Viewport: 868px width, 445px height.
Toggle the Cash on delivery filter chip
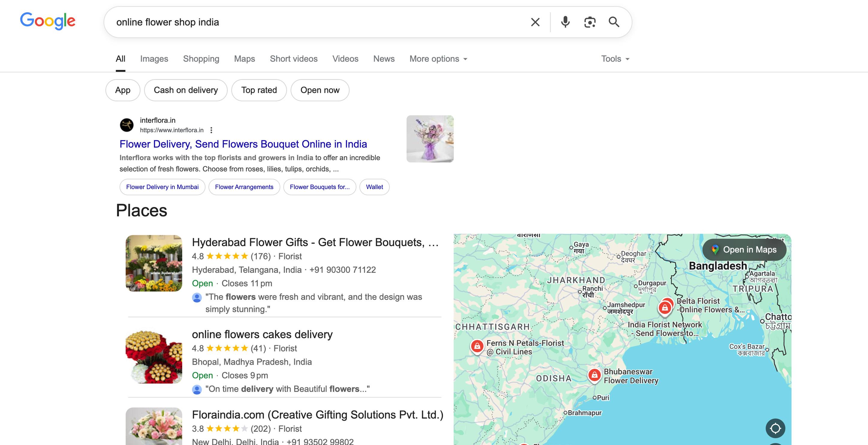tap(186, 90)
